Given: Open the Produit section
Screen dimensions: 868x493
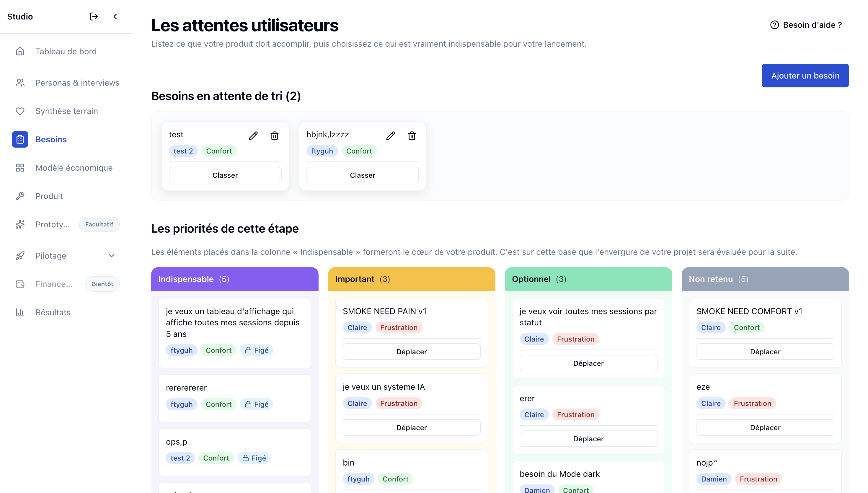Looking at the screenshot, I should [x=66, y=196].
